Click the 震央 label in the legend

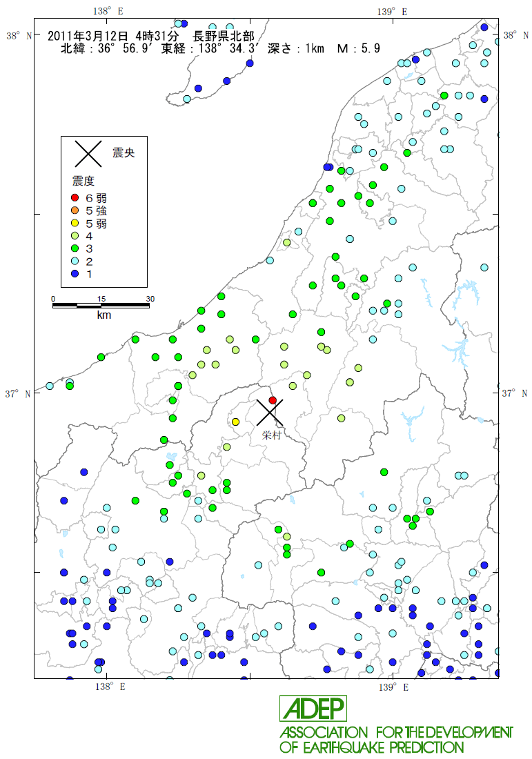(x=124, y=153)
